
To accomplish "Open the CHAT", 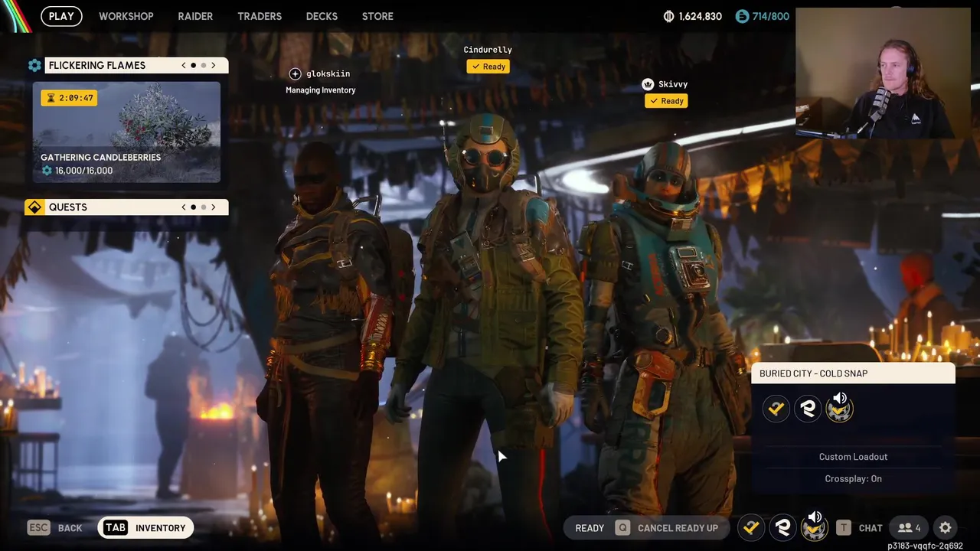I will click(871, 528).
